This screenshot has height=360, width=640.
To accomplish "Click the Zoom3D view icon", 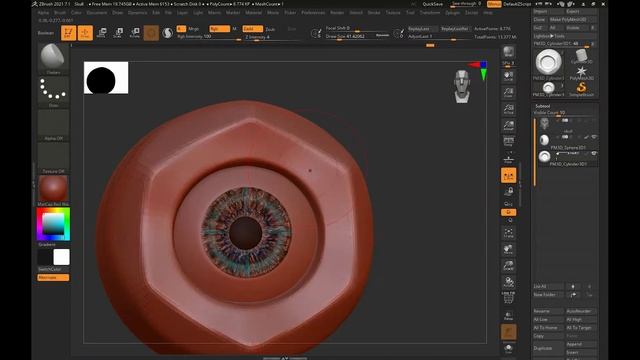I will point(509,266).
